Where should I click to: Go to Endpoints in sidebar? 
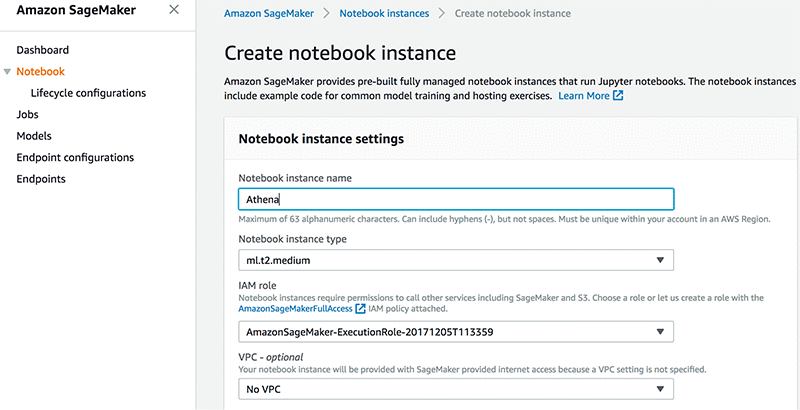[41, 179]
